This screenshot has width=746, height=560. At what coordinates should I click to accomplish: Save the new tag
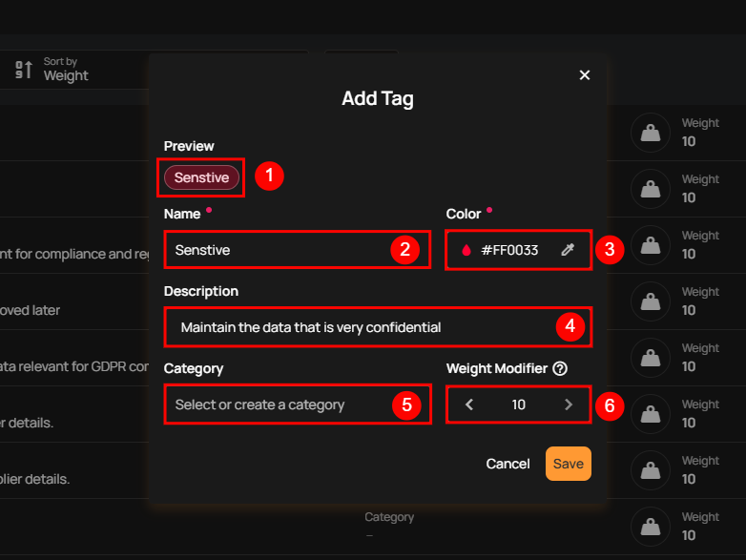point(568,464)
